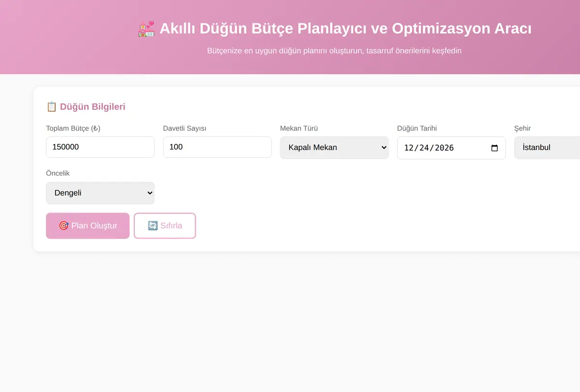Click the Toplam Bütçe (₺) label
Screen dimensions: 580x392
point(73,128)
